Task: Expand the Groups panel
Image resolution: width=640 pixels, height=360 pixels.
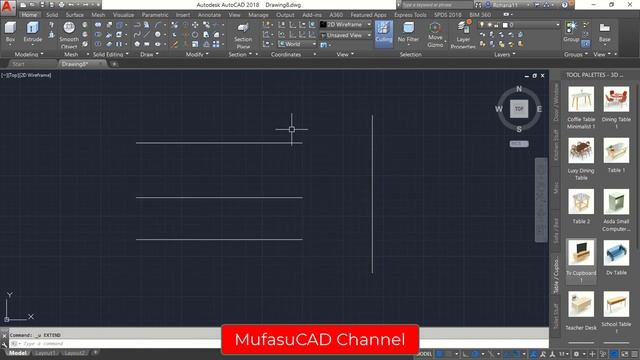Action: tap(576, 54)
